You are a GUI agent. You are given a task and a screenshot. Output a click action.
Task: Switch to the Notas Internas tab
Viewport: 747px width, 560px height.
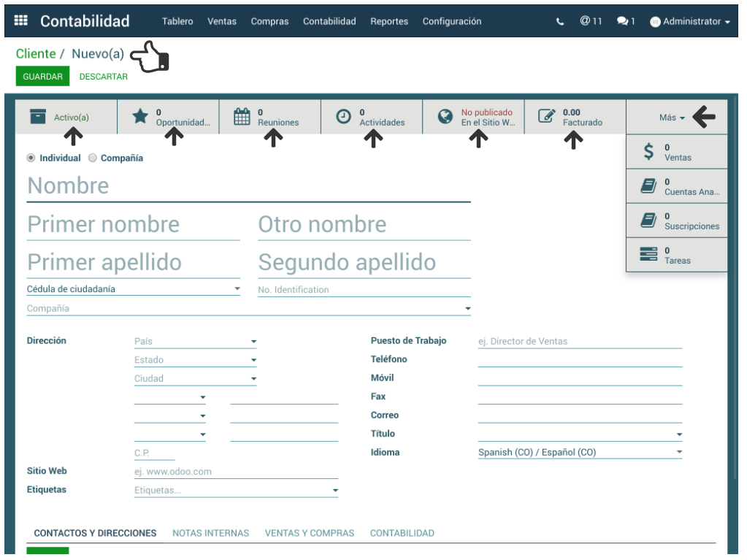pyautogui.click(x=210, y=533)
